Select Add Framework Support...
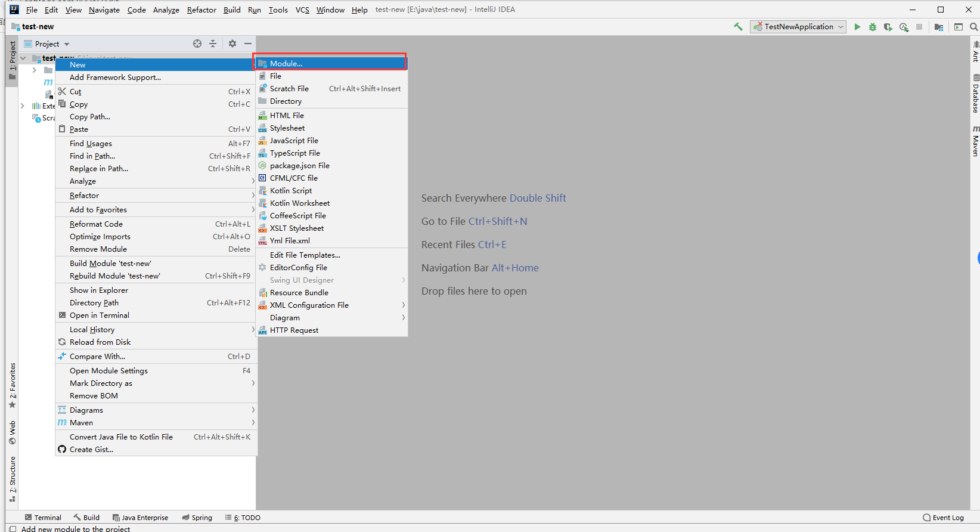 156,78
